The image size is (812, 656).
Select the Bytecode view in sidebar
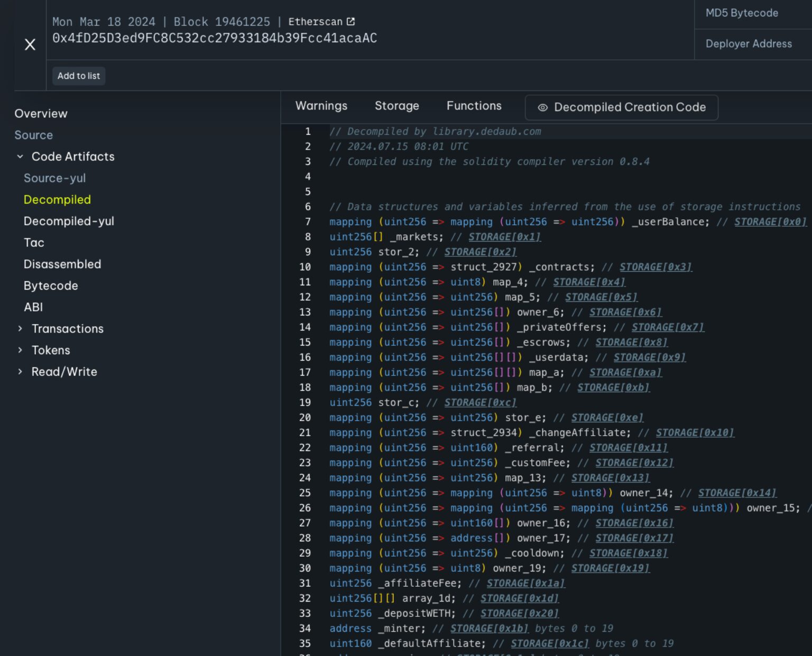(51, 285)
